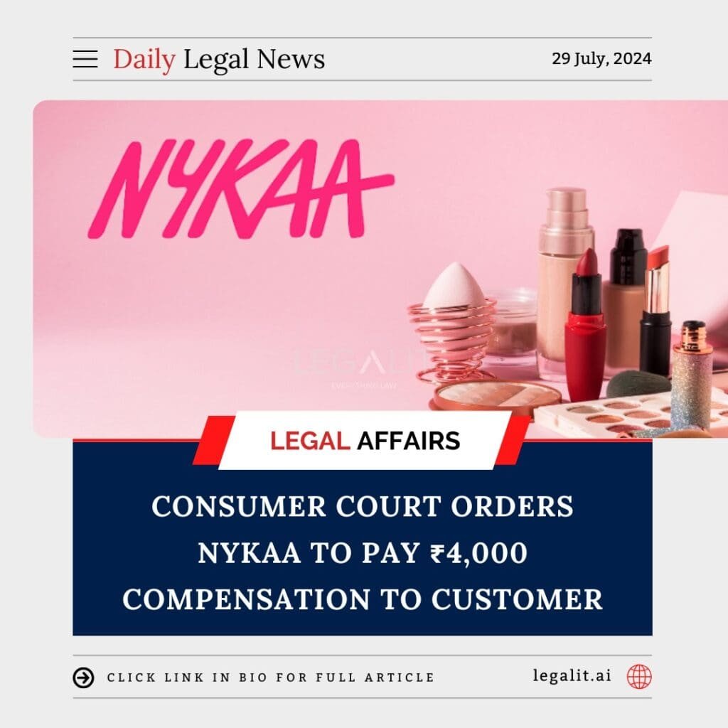
Task: Select the Daily Legal News title
Action: [219, 60]
